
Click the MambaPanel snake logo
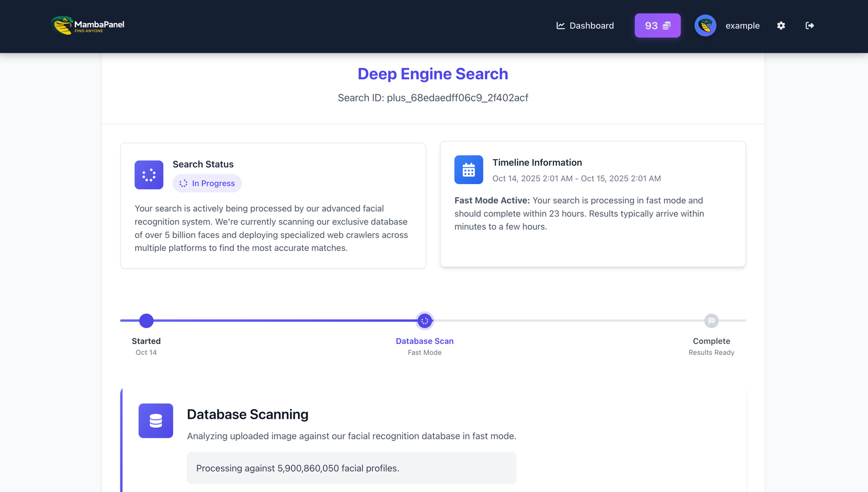coord(62,25)
